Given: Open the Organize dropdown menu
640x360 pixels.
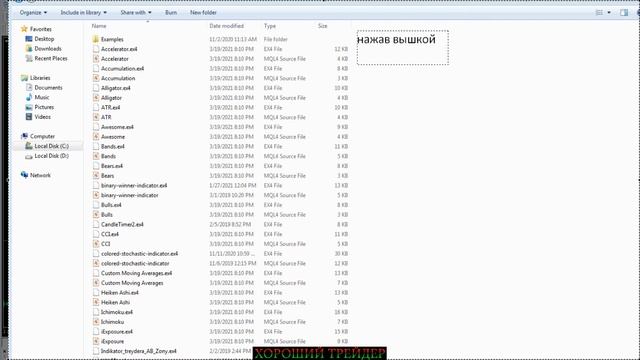Looking at the screenshot, I should (33, 13).
